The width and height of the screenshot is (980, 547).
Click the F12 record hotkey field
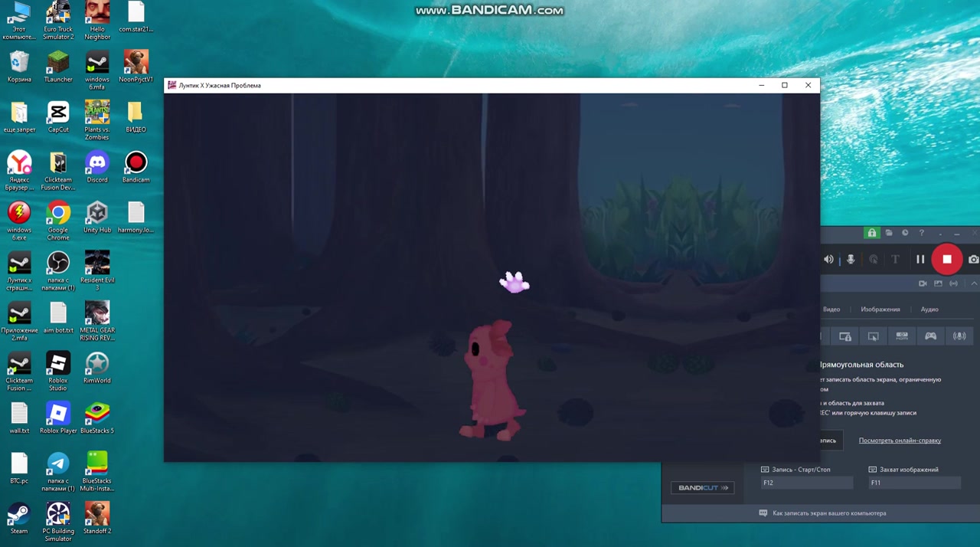point(806,483)
